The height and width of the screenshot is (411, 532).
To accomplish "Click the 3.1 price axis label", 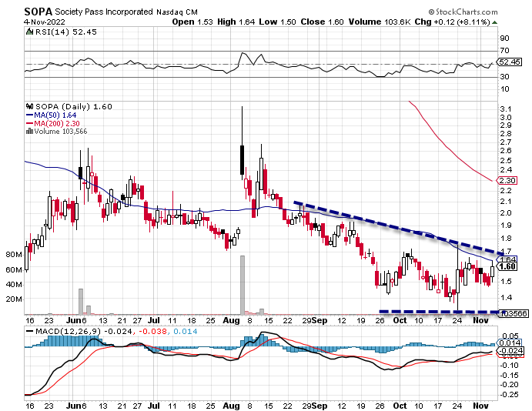I will pos(506,109).
